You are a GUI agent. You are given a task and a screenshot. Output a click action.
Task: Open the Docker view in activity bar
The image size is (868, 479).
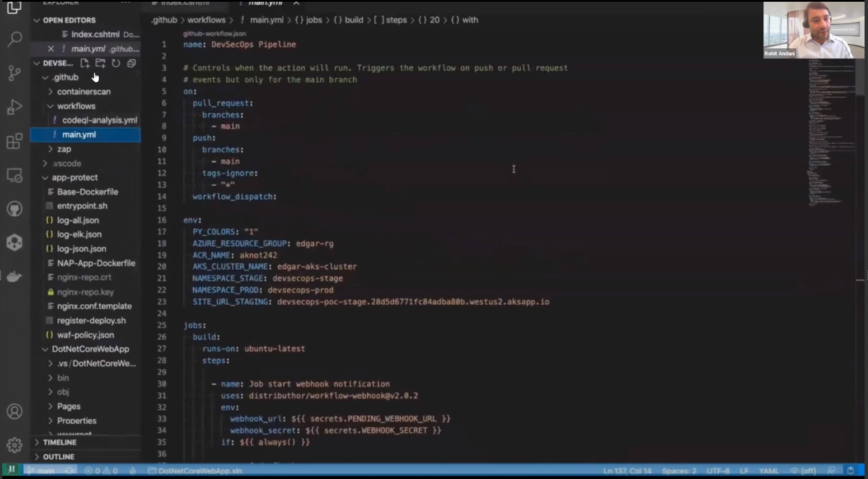point(14,277)
